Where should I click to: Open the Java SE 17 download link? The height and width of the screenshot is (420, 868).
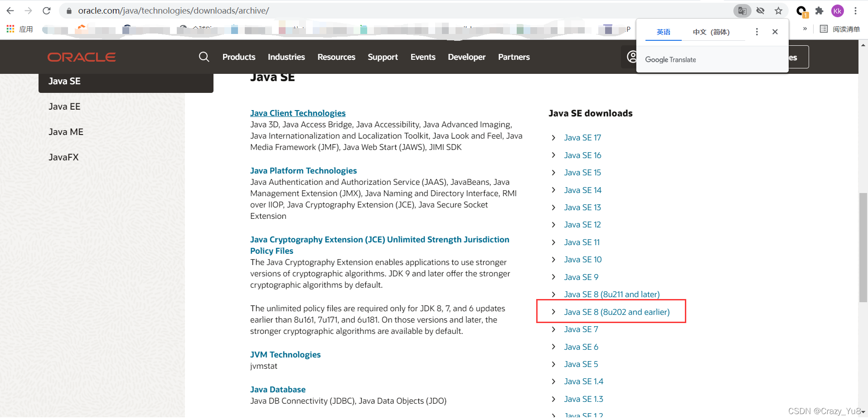coord(582,138)
